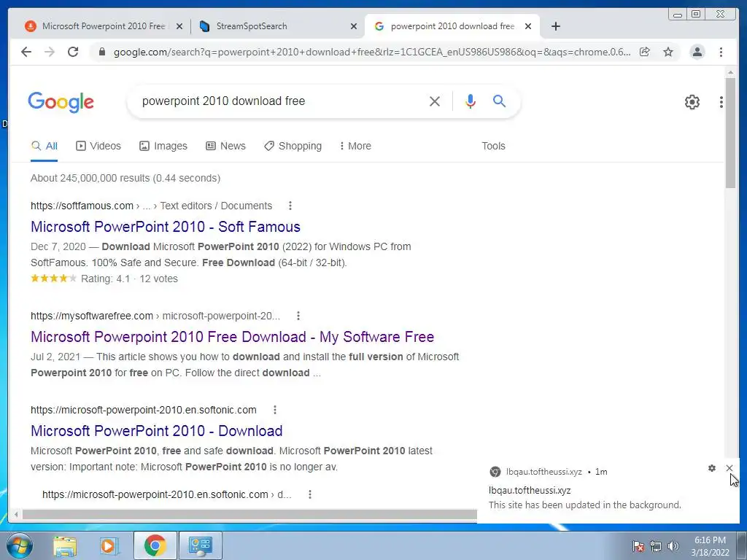Open the softonic.com result options dots
Viewport: 747px width, 560px height.
[x=275, y=410]
